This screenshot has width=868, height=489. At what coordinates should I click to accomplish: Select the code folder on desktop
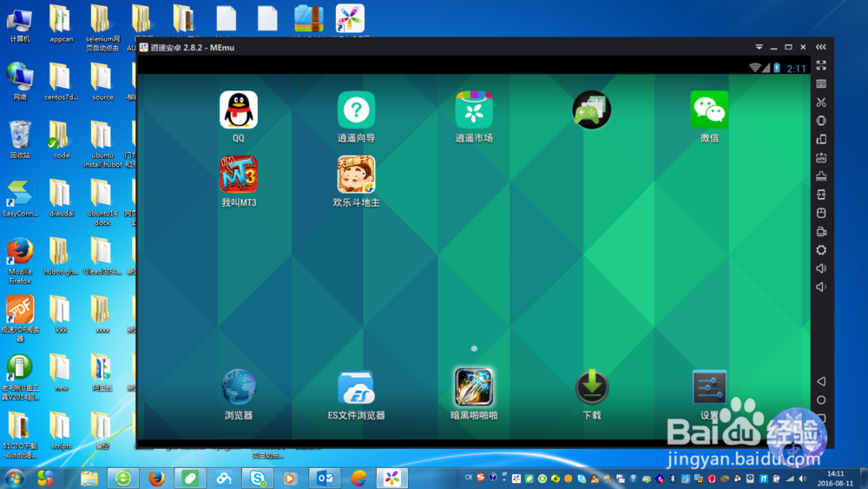tap(61, 140)
